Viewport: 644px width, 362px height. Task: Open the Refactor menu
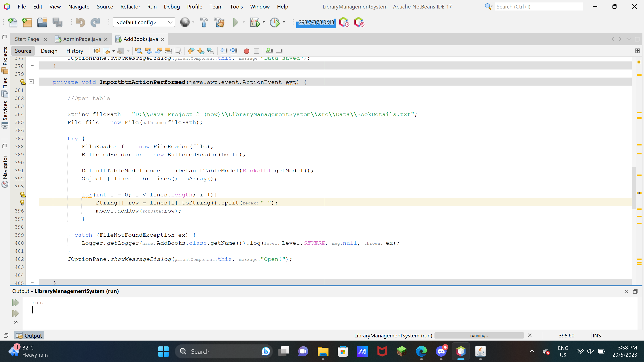[130, 7]
